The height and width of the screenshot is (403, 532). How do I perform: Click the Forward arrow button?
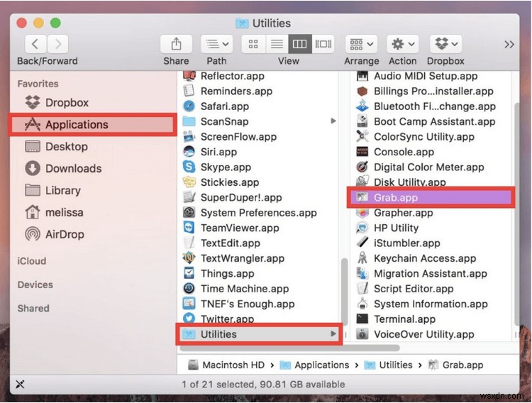(x=58, y=44)
